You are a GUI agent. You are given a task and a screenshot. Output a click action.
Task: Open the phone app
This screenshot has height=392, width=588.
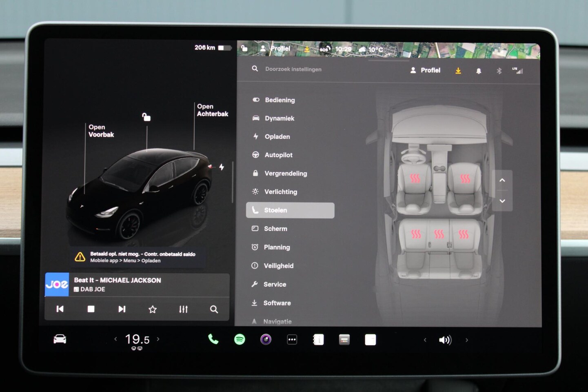click(x=213, y=339)
